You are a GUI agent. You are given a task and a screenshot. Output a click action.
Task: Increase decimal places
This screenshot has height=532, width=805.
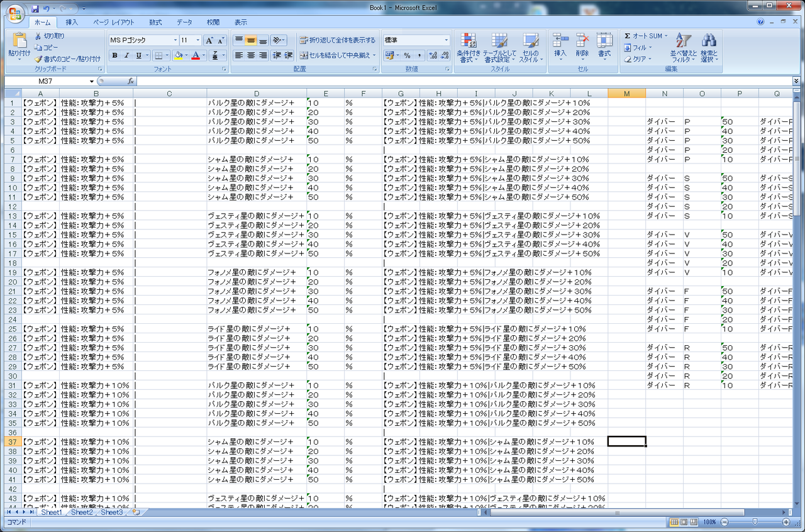pyautogui.click(x=433, y=55)
